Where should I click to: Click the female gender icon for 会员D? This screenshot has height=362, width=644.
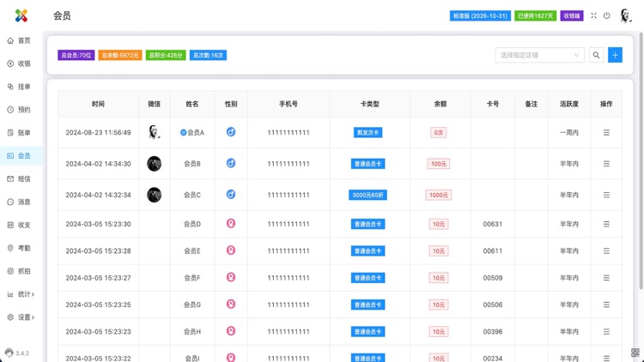pos(231,223)
